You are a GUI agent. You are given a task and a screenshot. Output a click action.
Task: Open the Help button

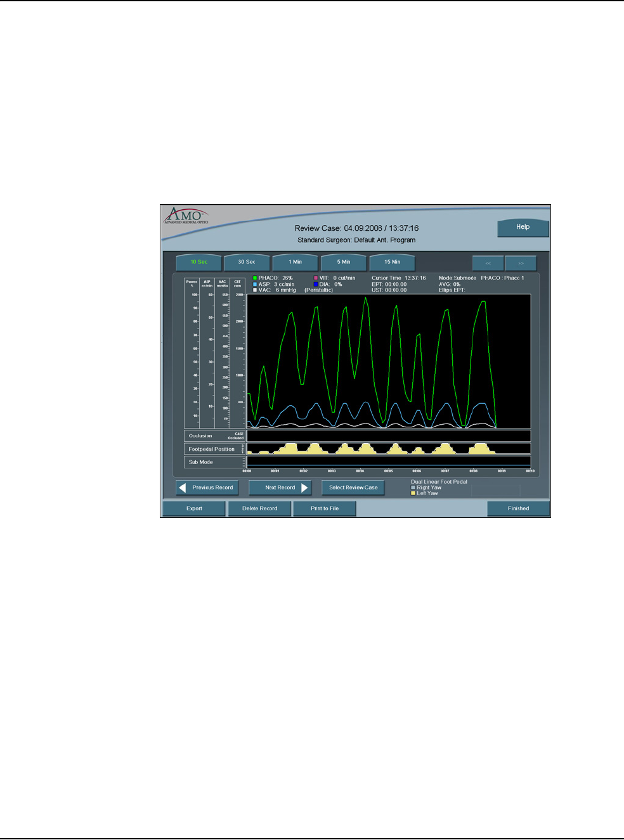coord(523,228)
